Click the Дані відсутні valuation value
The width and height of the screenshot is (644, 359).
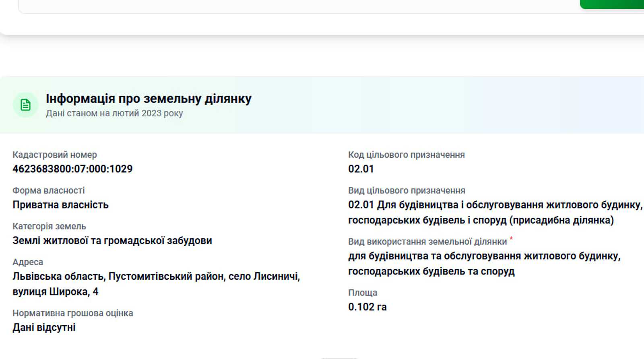point(44,328)
